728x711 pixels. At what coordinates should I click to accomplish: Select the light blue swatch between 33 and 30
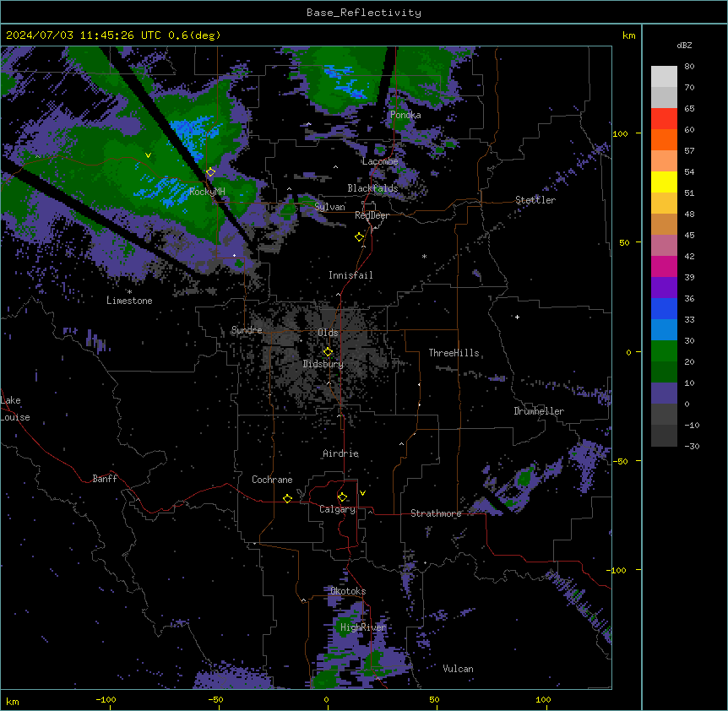coord(664,330)
